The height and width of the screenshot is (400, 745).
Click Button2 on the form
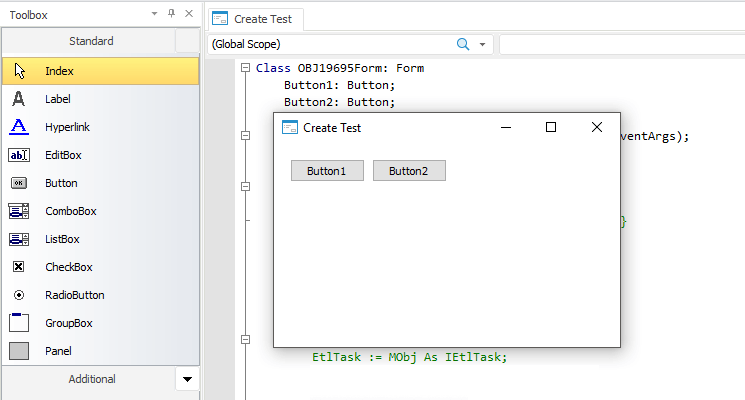click(x=409, y=171)
